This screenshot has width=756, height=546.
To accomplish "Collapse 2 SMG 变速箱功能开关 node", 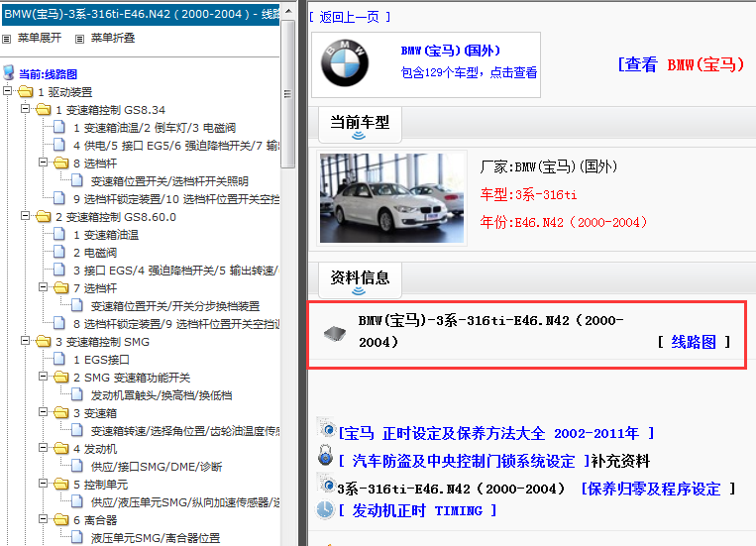I will [43, 377].
